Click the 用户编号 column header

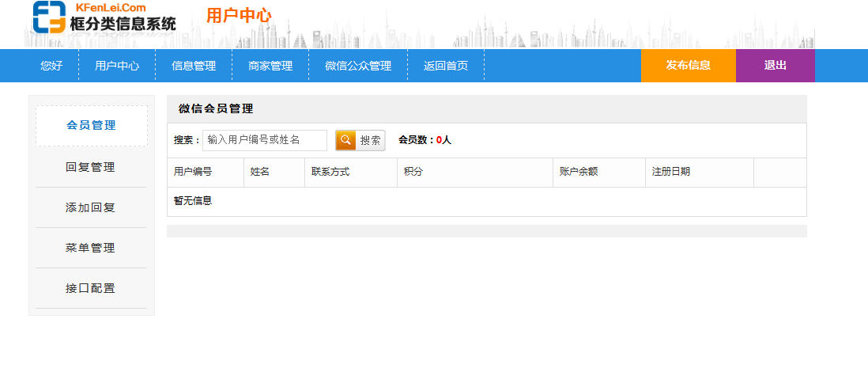pos(193,172)
